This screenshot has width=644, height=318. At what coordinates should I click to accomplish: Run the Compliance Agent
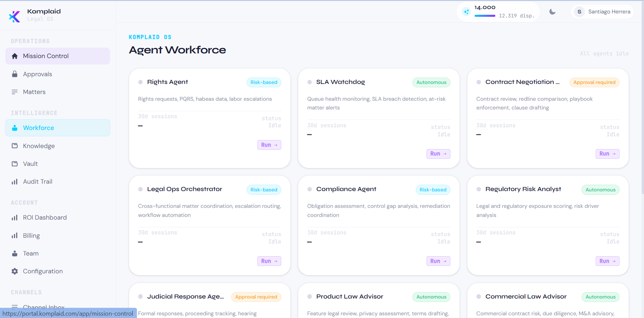pyautogui.click(x=438, y=261)
